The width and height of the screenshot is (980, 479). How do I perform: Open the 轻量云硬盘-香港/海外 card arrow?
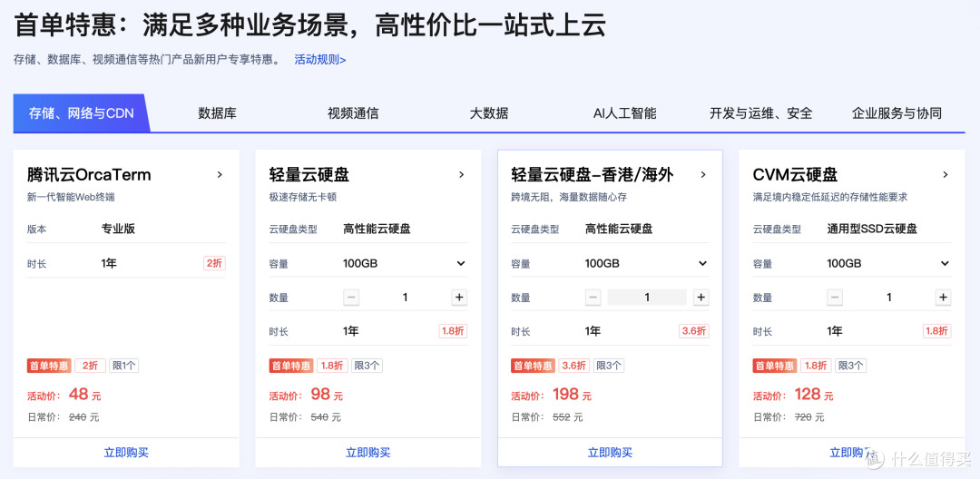pyautogui.click(x=703, y=175)
